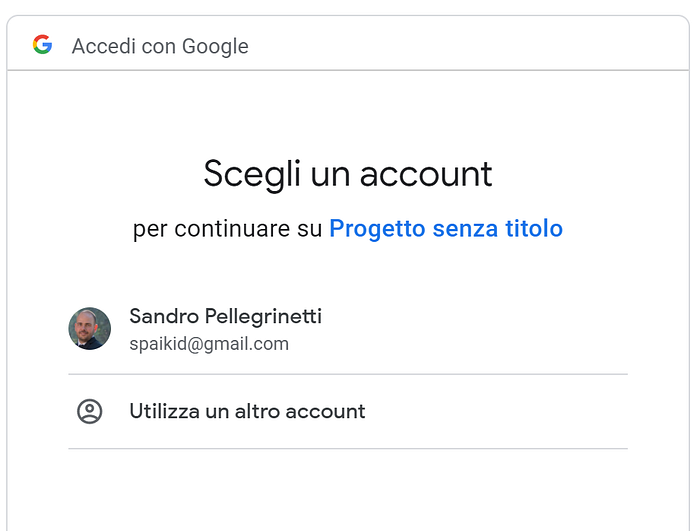Viewport: 700px width, 531px height.
Task: Click the word titolo in the blue project link
Action: (x=534, y=229)
